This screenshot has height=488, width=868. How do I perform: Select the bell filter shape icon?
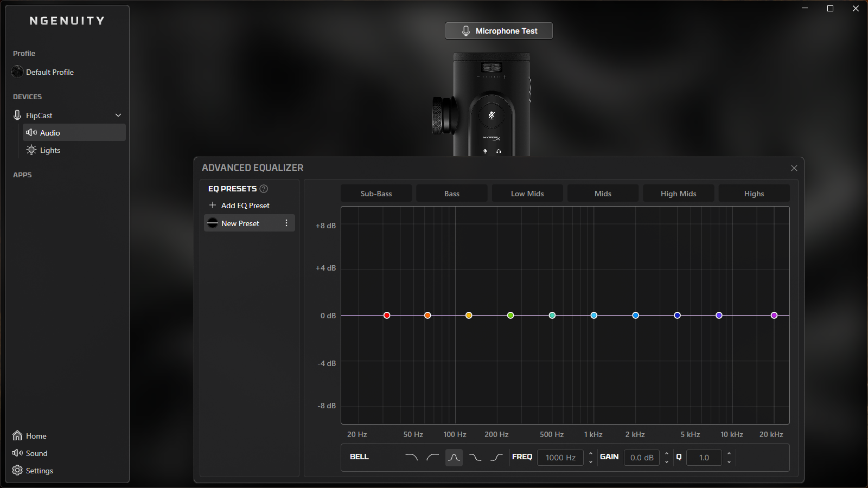click(x=454, y=458)
